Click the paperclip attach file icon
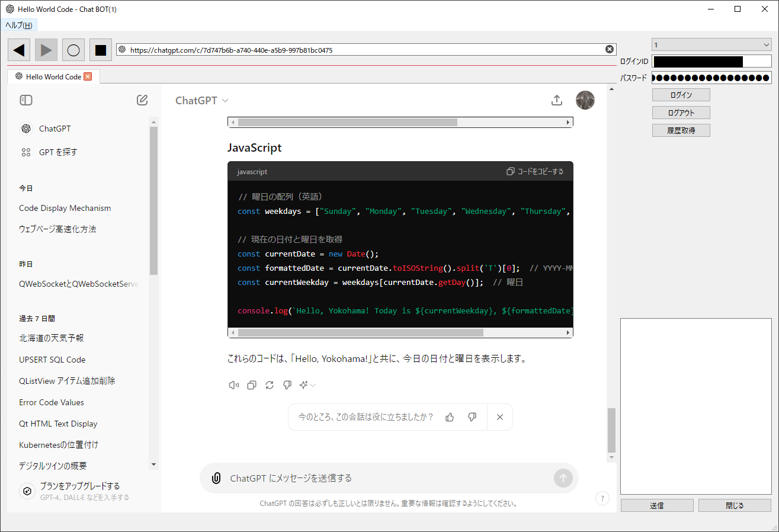This screenshot has width=779, height=532. coord(216,478)
